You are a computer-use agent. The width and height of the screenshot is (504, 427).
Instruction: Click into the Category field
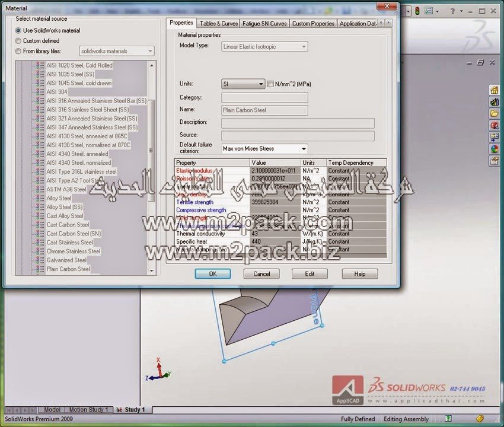pos(264,97)
